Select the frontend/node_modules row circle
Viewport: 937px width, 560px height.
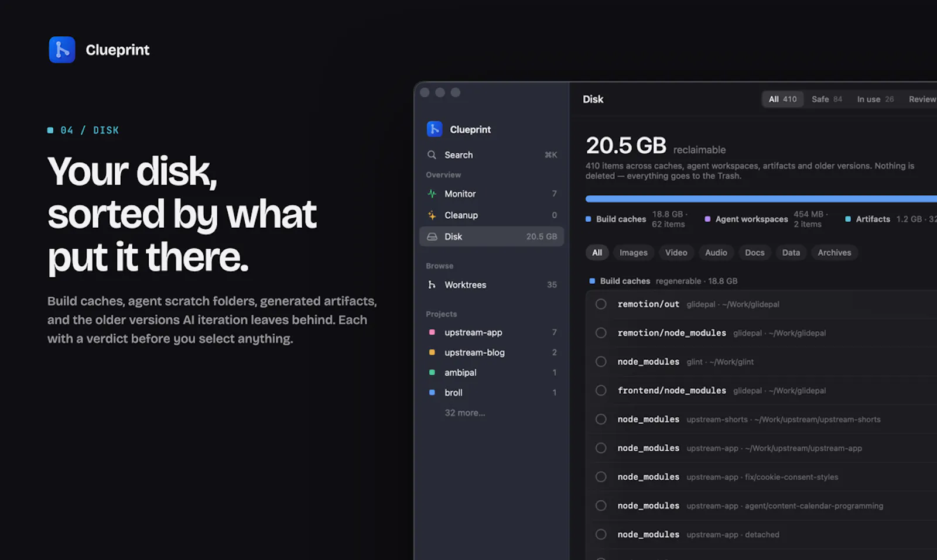coord(601,390)
